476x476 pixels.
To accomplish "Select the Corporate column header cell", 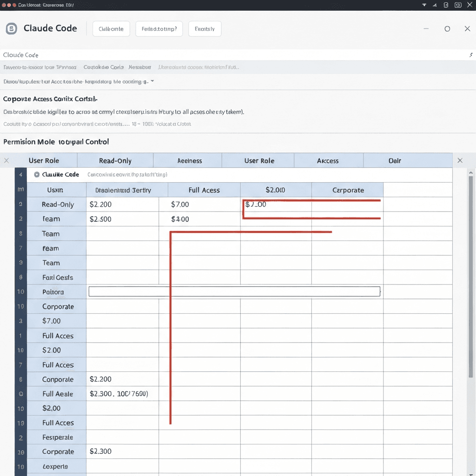I will point(348,190).
